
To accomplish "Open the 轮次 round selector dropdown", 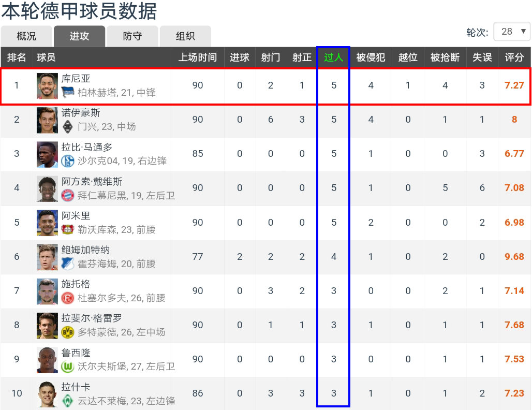I will pyautogui.click(x=511, y=32).
